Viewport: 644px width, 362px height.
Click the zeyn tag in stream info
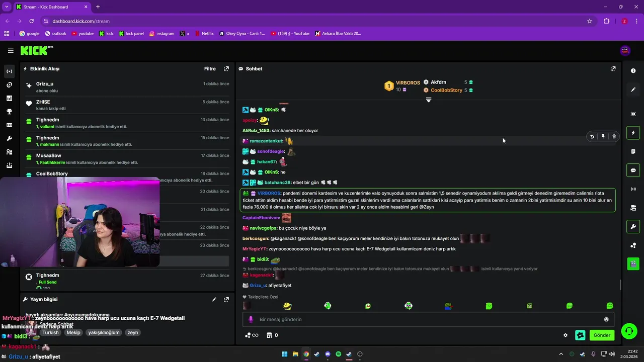tap(132, 333)
